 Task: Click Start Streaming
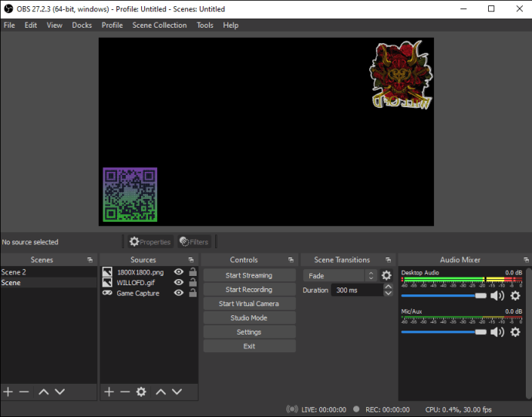pos(249,275)
